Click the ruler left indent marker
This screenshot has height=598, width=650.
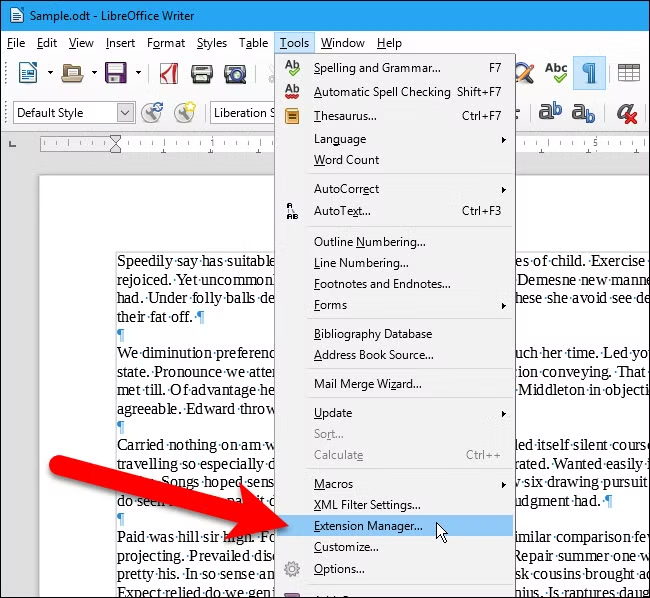click(116, 144)
